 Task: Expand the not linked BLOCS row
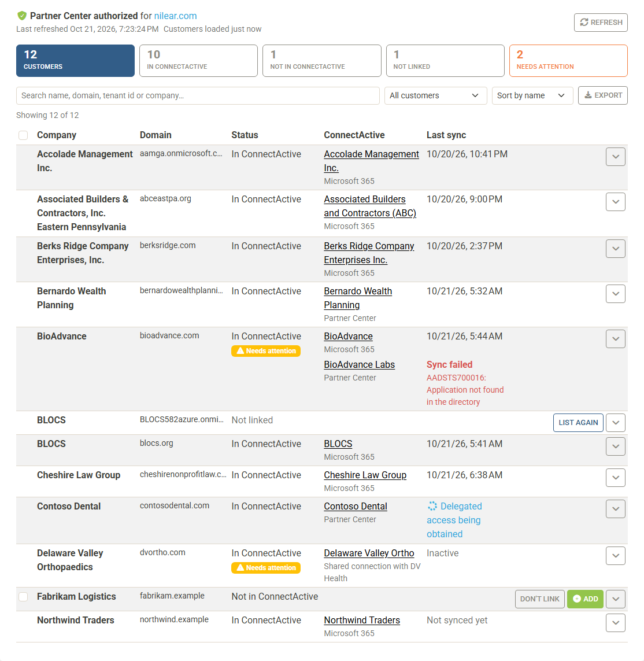[x=615, y=423]
